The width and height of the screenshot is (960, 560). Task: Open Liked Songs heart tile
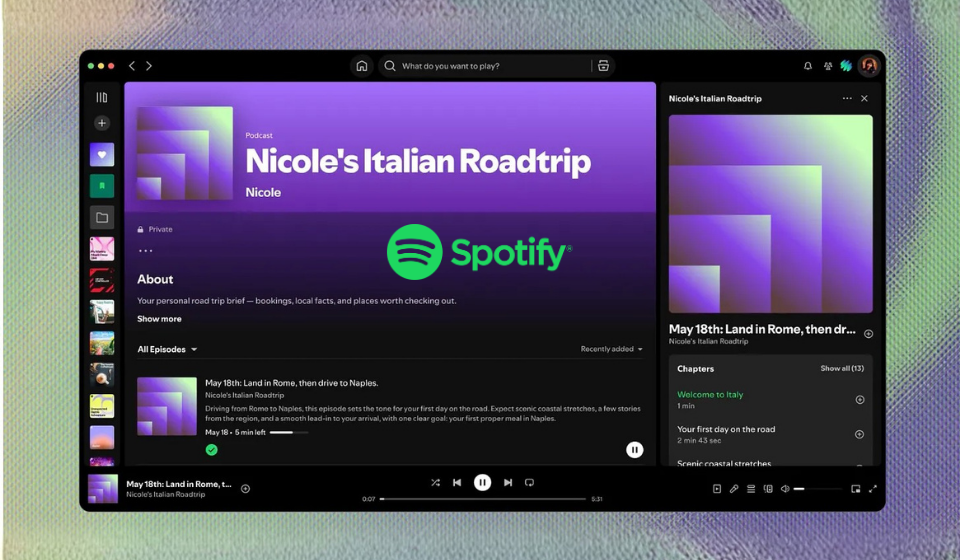(102, 154)
